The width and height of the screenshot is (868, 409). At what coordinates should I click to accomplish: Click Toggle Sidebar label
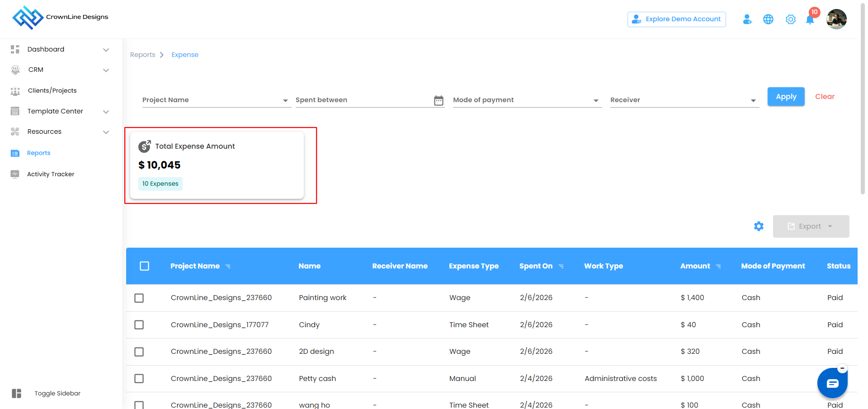[x=57, y=394]
